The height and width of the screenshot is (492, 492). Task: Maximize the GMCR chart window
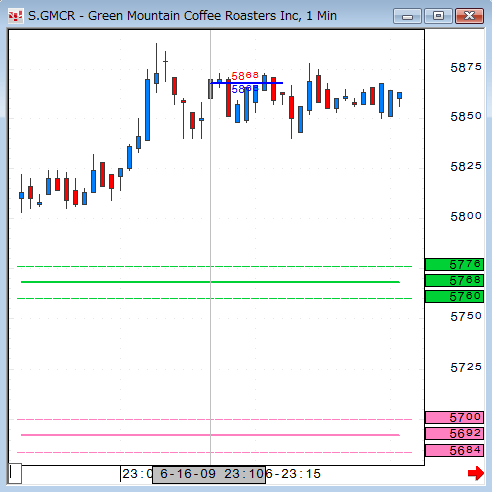tap(438, 16)
